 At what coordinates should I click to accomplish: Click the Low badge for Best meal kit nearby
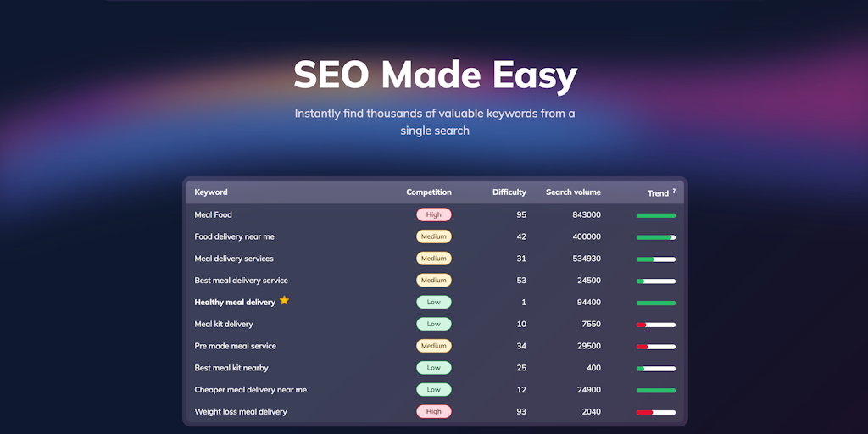pyautogui.click(x=434, y=368)
